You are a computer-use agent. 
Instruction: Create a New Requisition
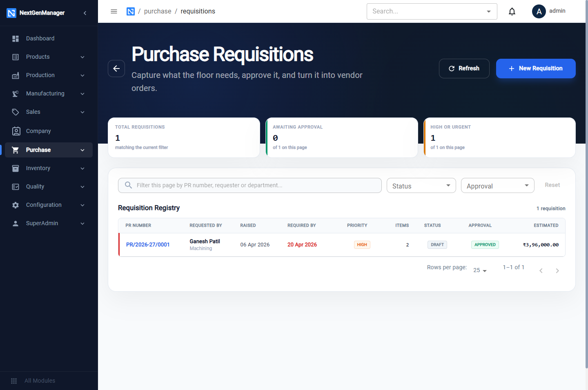(x=536, y=69)
